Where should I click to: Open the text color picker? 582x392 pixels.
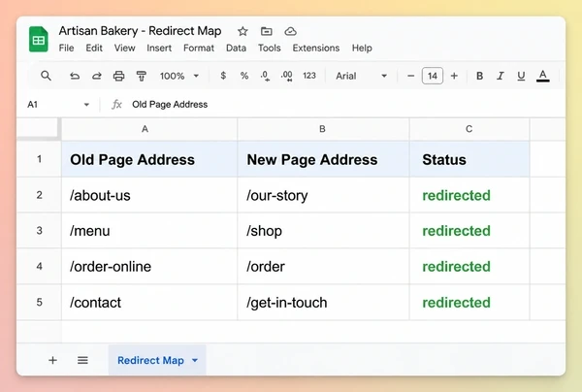point(542,76)
